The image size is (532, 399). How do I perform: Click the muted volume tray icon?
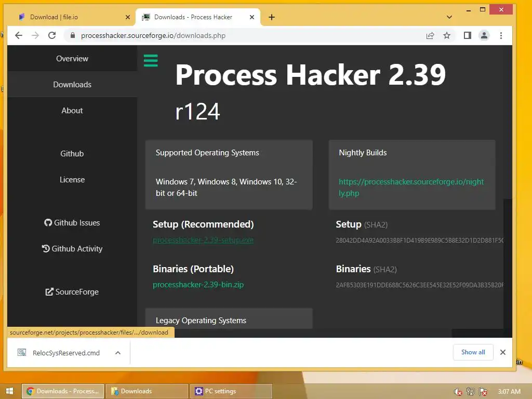pos(458,392)
